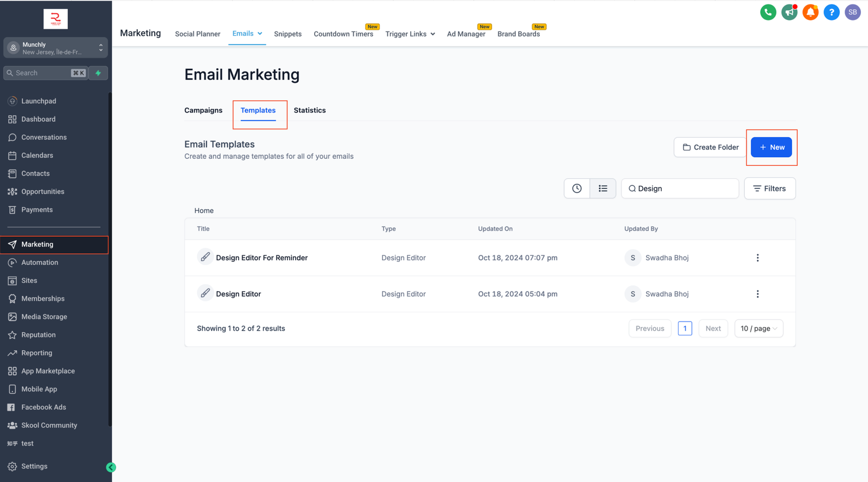The image size is (868, 482).
Task: Collapse the sidebar with green arrow
Action: (x=111, y=467)
